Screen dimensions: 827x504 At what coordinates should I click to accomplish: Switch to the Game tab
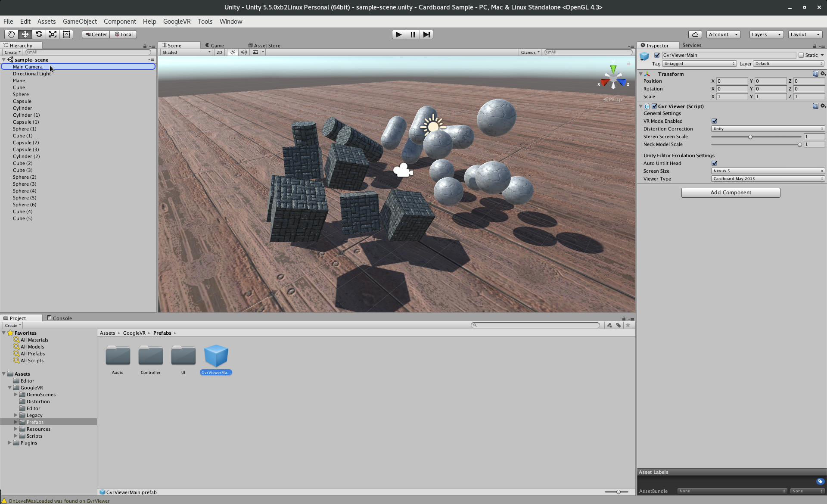[x=215, y=45]
